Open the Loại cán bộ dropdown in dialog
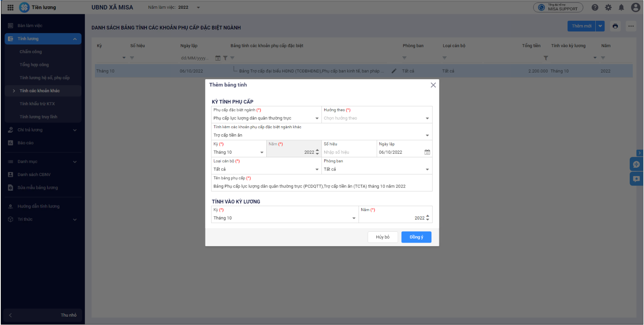Screen dimensions: 644x325 [x=317, y=170]
